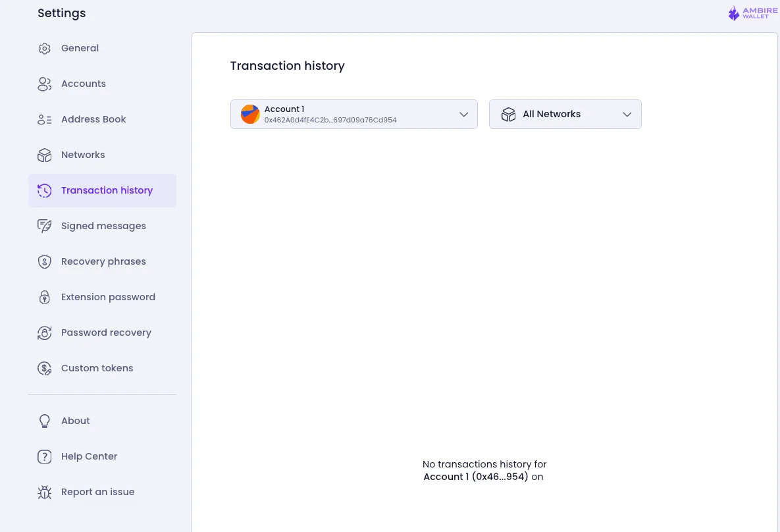
Task: Click the Extension password lock icon
Action: click(44, 297)
